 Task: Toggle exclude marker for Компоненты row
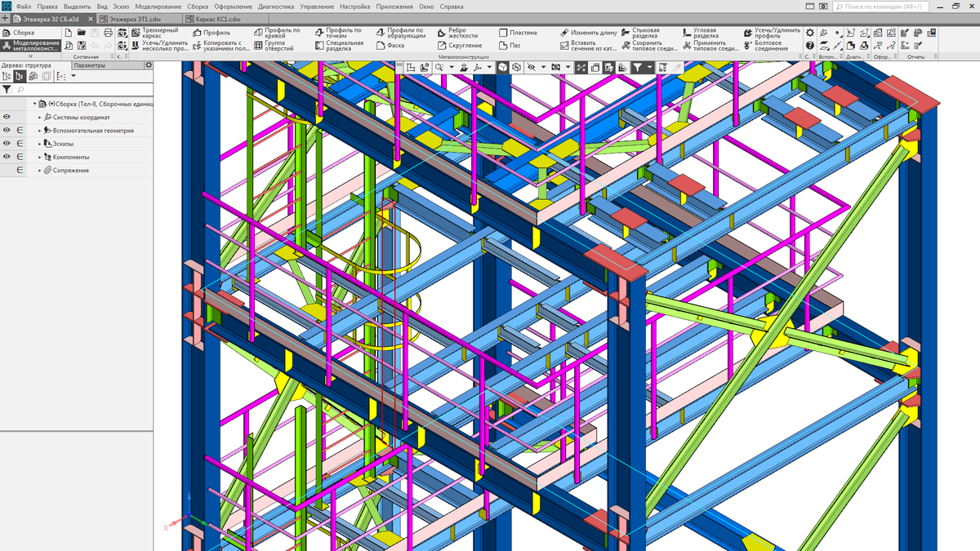pos(20,157)
